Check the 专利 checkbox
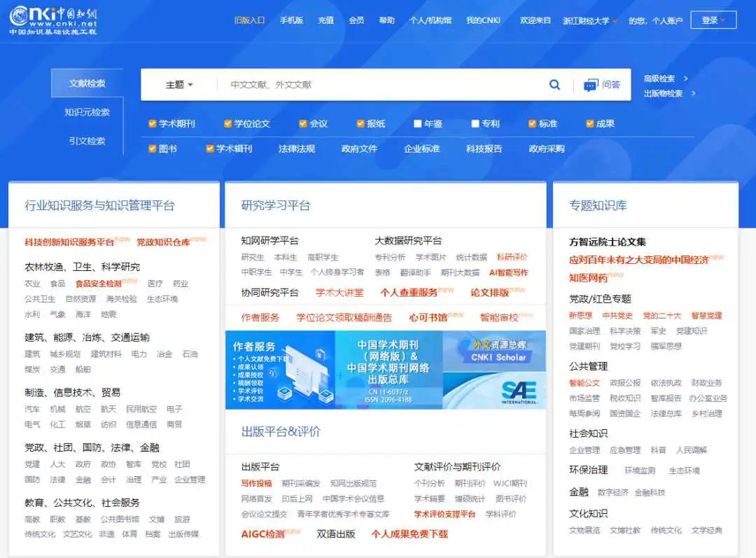The height and width of the screenshot is (558, 756). click(475, 124)
